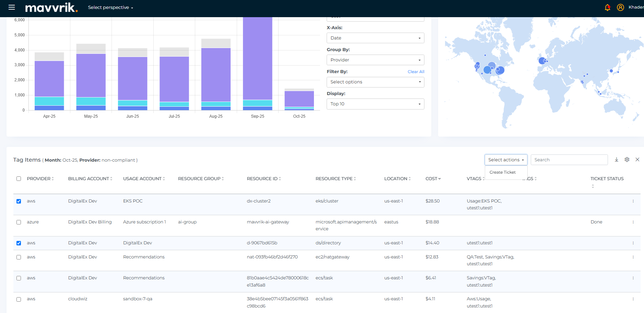The height and width of the screenshot is (313, 644).
Task: Open the X-Axis Date dropdown
Action: point(375,38)
